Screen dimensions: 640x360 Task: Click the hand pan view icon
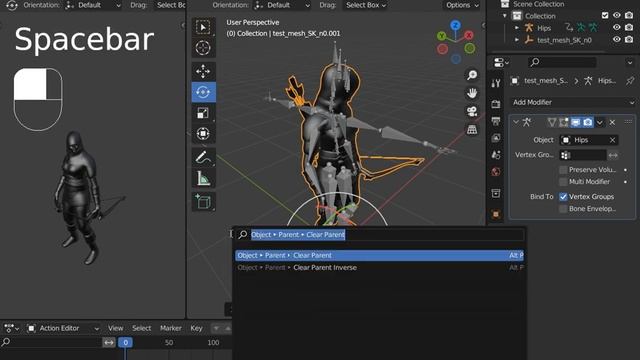point(472,93)
